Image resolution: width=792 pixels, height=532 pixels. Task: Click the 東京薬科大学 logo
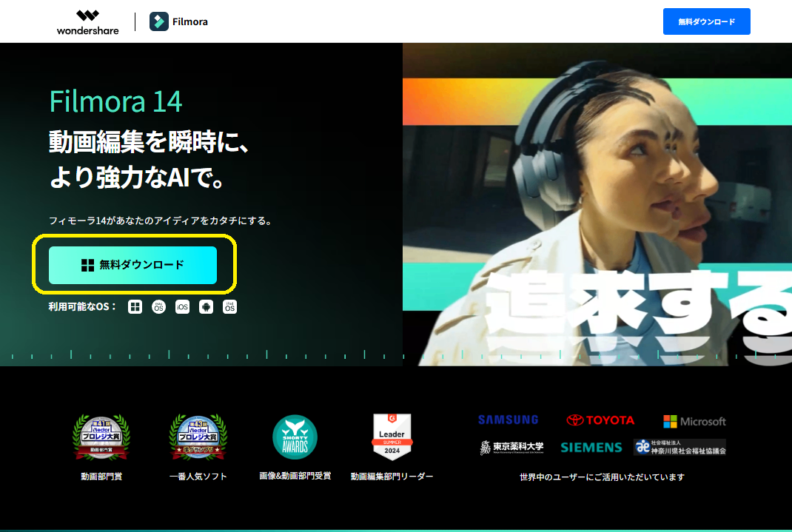point(511,447)
